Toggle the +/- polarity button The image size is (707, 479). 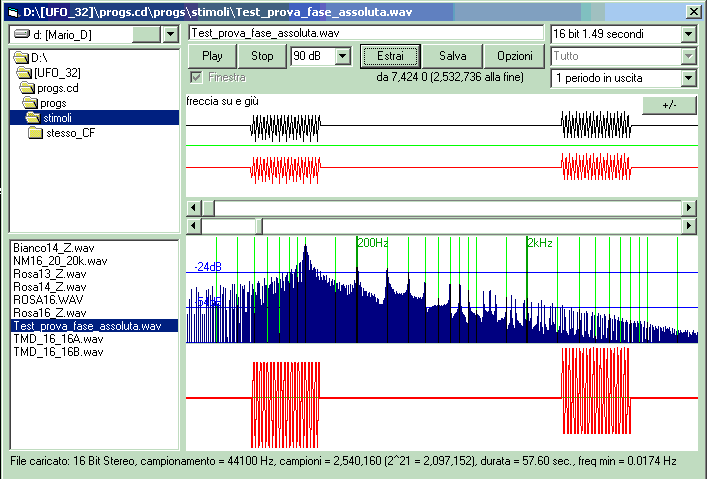(669, 106)
